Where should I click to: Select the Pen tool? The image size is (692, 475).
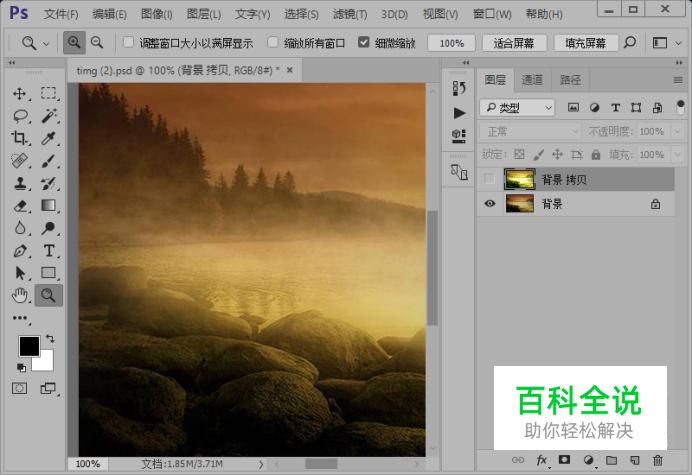tap(19, 251)
